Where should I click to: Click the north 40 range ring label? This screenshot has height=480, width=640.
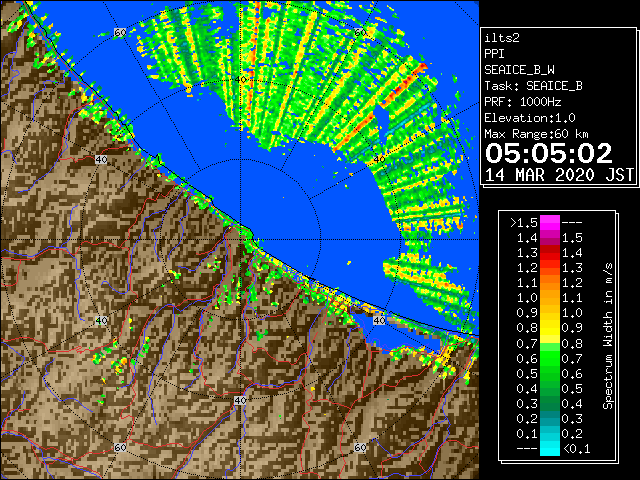(x=240, y=79)
